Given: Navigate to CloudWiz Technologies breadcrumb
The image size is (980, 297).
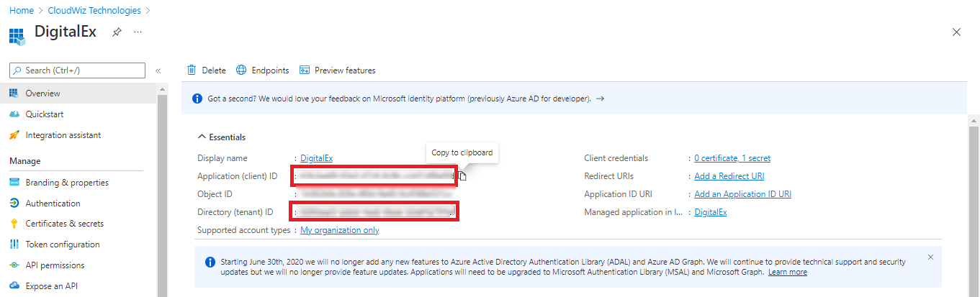Looking at the screenshot, I should point(94,11).
